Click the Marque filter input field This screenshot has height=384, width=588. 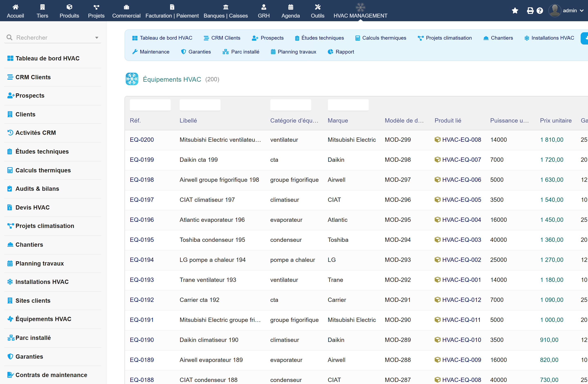(x=348, y=105)
